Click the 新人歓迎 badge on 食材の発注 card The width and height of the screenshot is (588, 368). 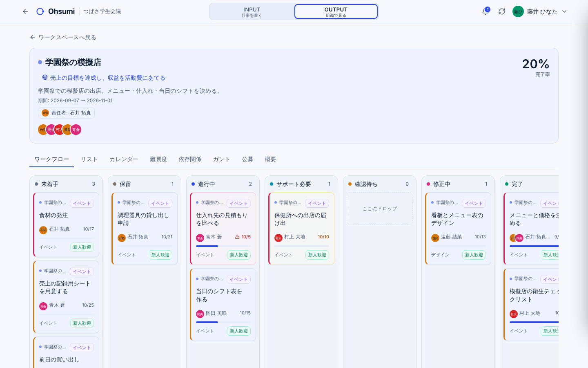(x=82, y=247)
